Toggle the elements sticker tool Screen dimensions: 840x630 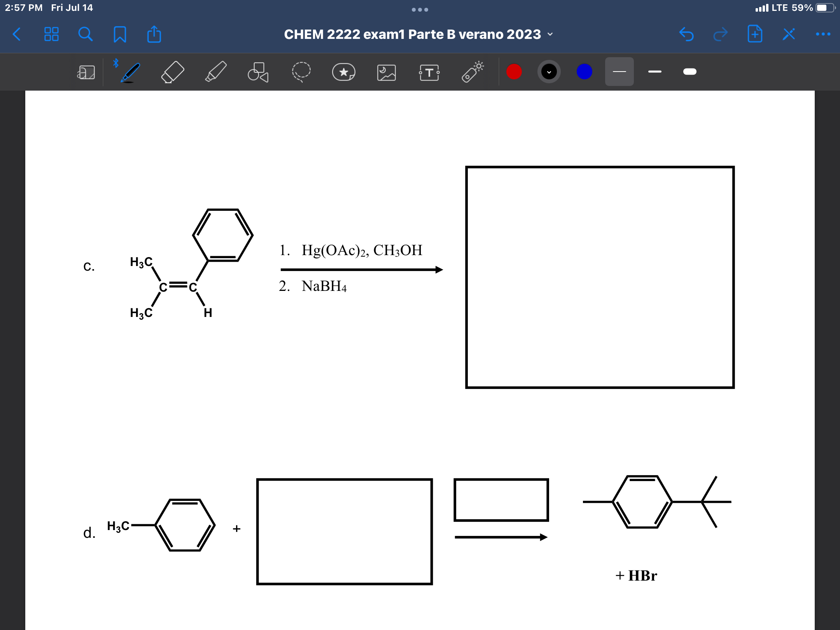tap(344, 72)
